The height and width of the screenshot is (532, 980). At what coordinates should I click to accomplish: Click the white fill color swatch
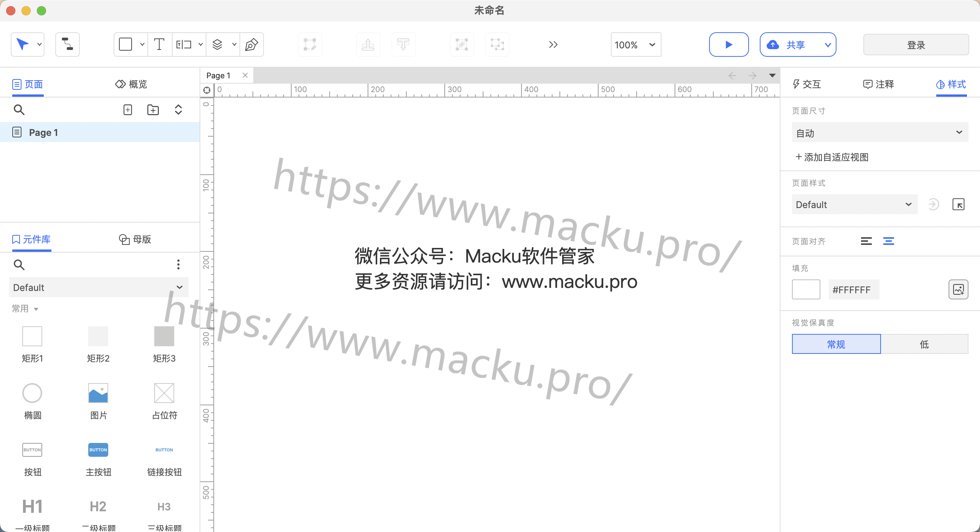coord(806,289)
